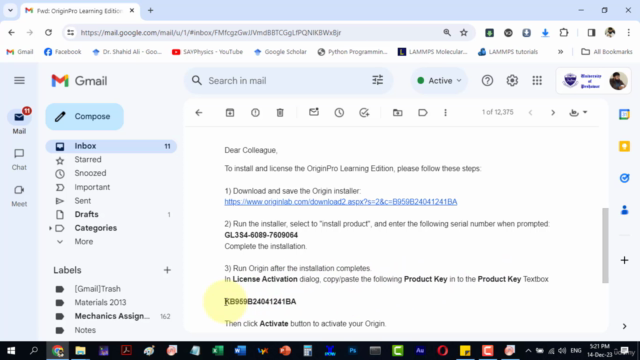Image resolution: width=640 pixels, height=360 pixels.
Task: Open Google Tasks side panel icon
Action: (624, 178)
